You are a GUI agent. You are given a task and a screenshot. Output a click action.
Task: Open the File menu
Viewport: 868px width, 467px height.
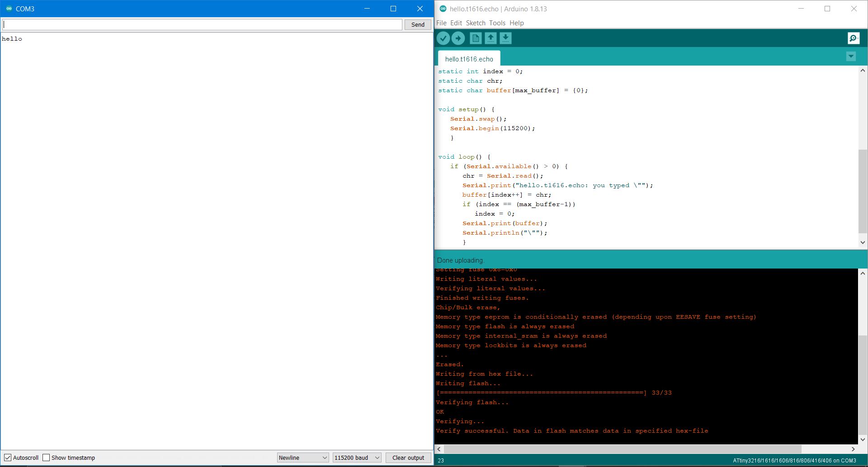pos(441,23)
